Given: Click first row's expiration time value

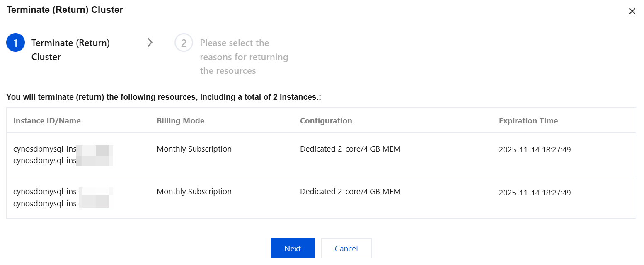Looking at the screenshot, I should tap(535, 150).
